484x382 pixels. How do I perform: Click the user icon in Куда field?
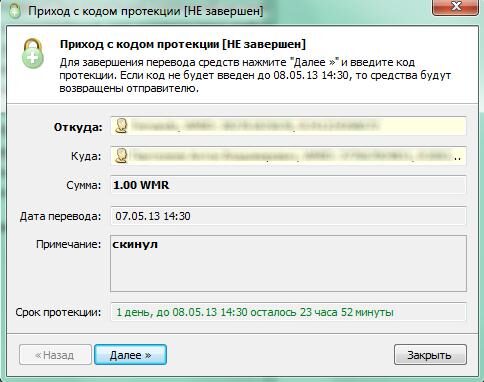pyautogui.click(x=122, y=156)
